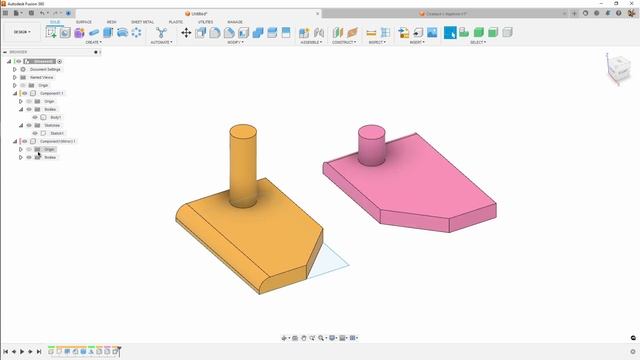Open the Data Panel grid icon
The width and height of the screenshot is (640, 360).
pyautogui.click(x=5, y=13)
